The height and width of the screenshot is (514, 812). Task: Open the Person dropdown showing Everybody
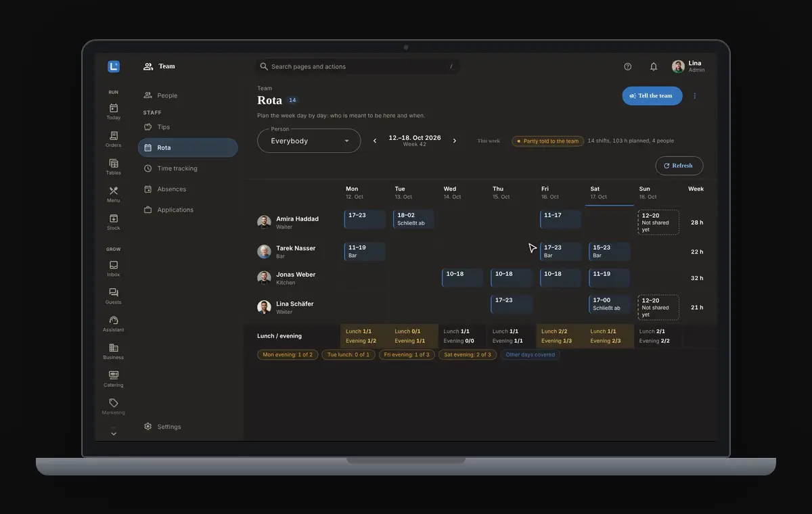[309, 141]
